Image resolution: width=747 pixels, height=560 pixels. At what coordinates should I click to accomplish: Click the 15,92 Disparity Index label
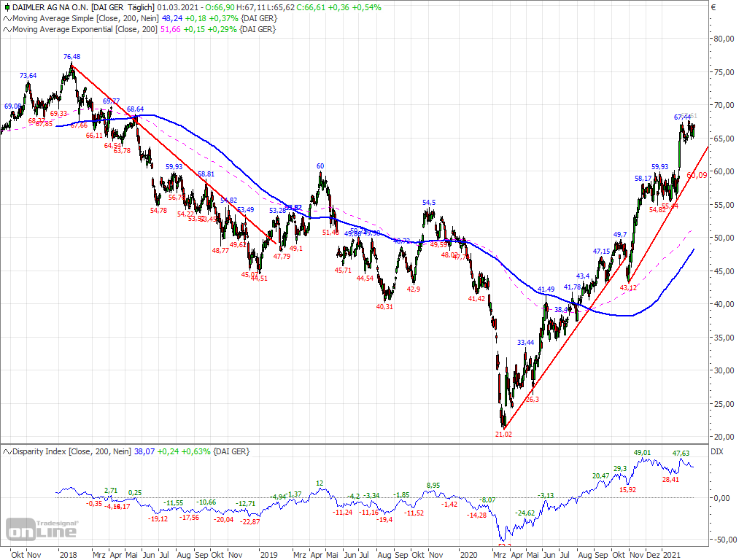coord(628,490)
